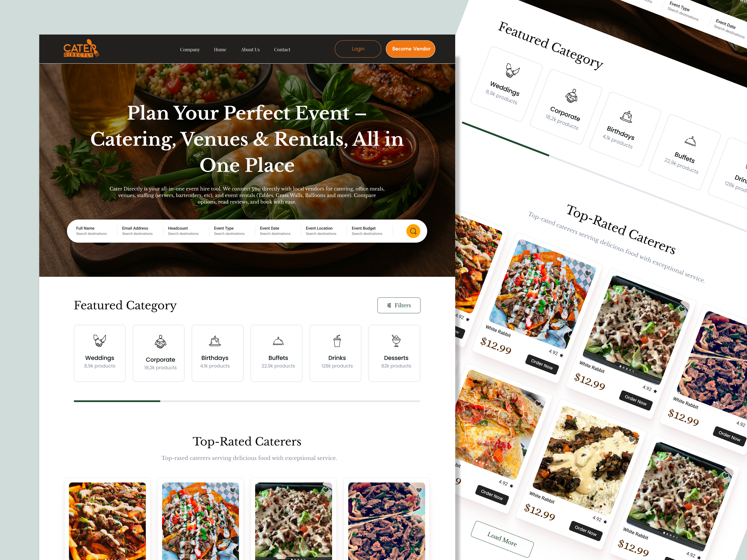Click the Cater Directly logo
Viewport: 747px width, 560px height.
[x=81, y=49]
